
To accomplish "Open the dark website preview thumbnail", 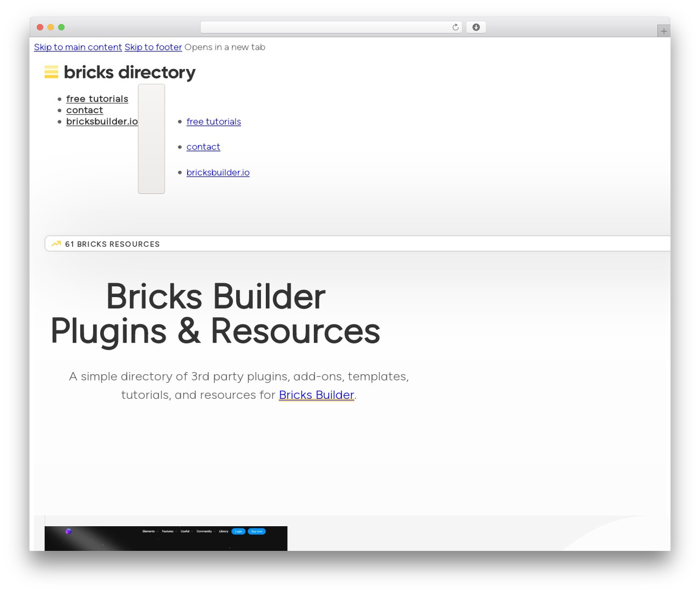I will tap(166, 538).
